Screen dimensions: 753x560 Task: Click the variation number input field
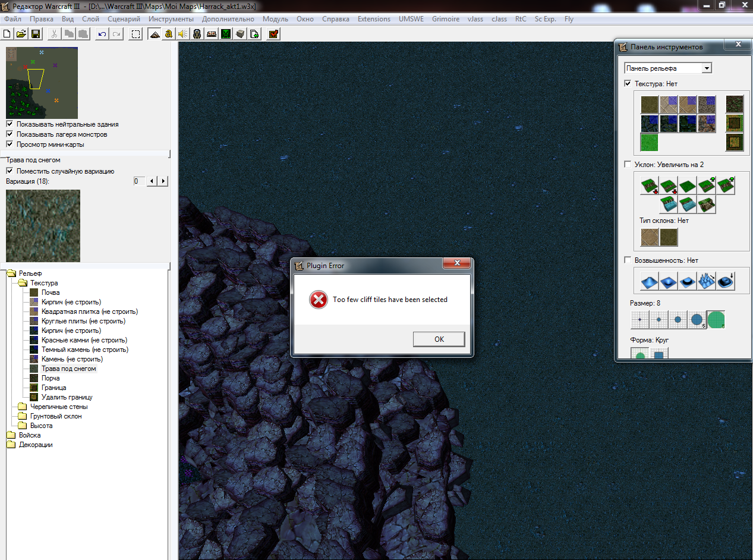click(x=139, y=181)
